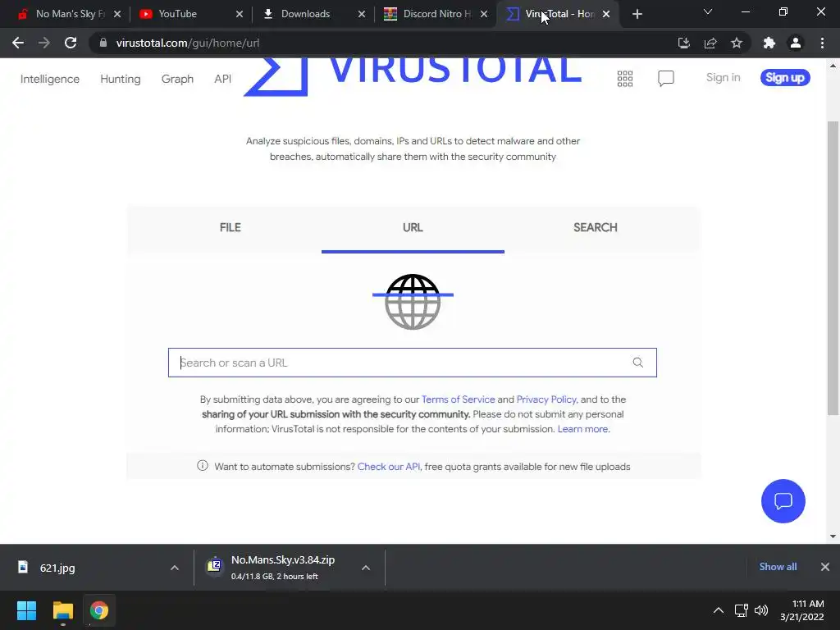Screen dimensions: 840x630
Task: Click the browser back arrow
Action: (18, 43)
